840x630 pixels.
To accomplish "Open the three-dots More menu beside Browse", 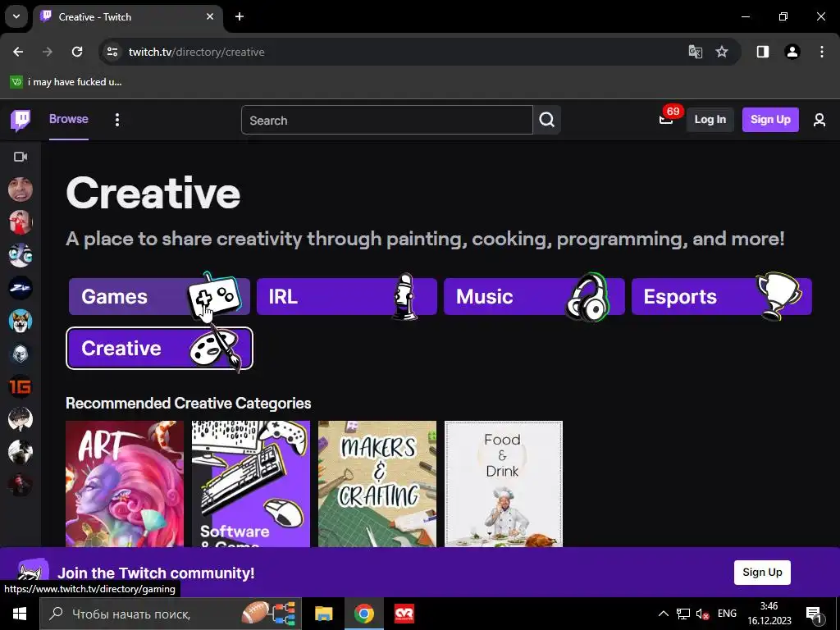I will click(x=117, y=120).
